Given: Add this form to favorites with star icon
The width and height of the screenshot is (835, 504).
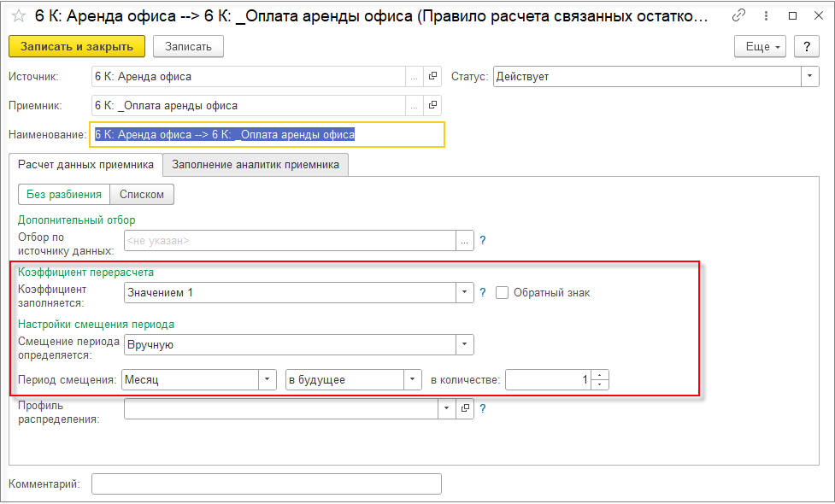Looking at the screenshot, I should point(19,16).
